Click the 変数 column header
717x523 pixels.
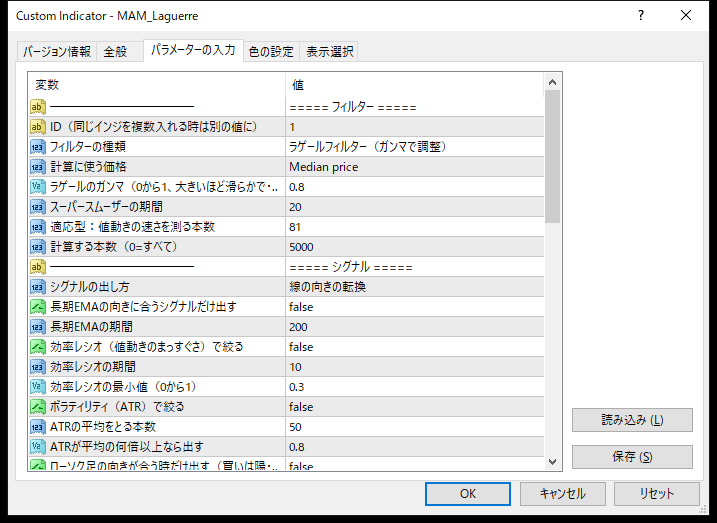(x=157, y=85)
